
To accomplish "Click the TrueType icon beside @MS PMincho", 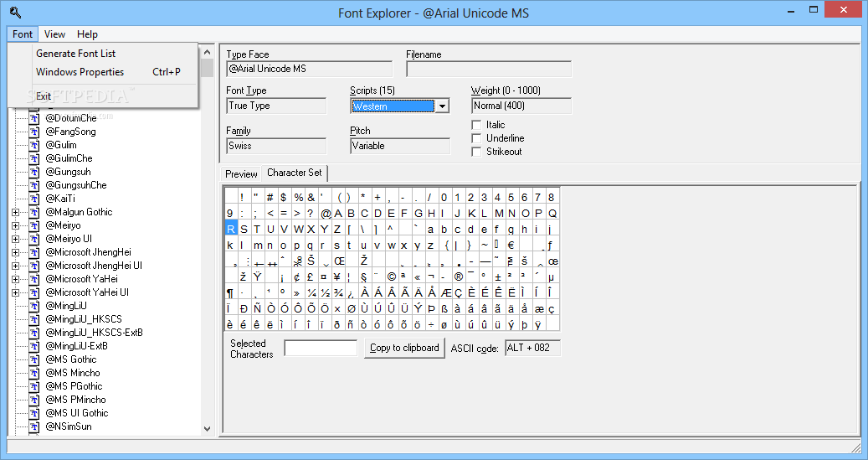I will coord(34,400).
